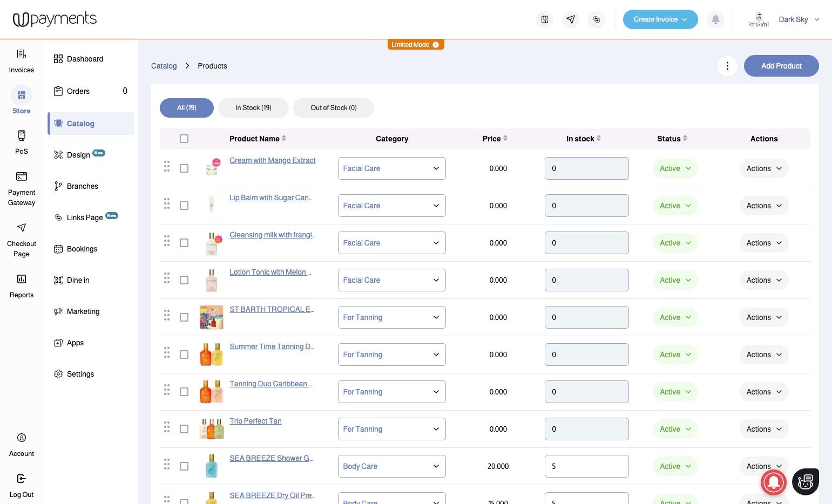Tick the Tanning Duo Caribbean checkbox
This screenshot has width=832, height=504.
pos(184,392)
